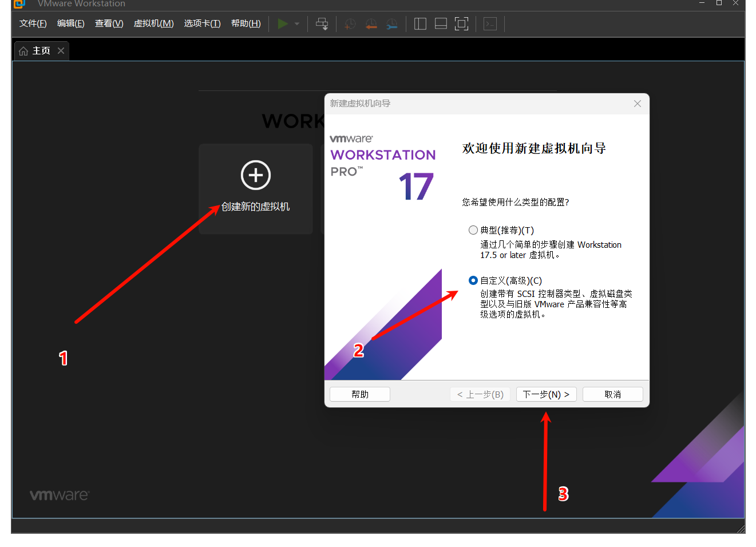Viewport: 756px width, 547px height.
Task: Open the snapshot manager wrench icon
Action: point(392,23)
